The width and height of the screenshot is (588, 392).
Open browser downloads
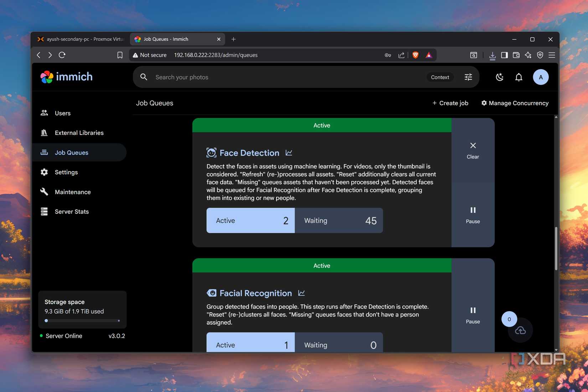click(492, 55)
